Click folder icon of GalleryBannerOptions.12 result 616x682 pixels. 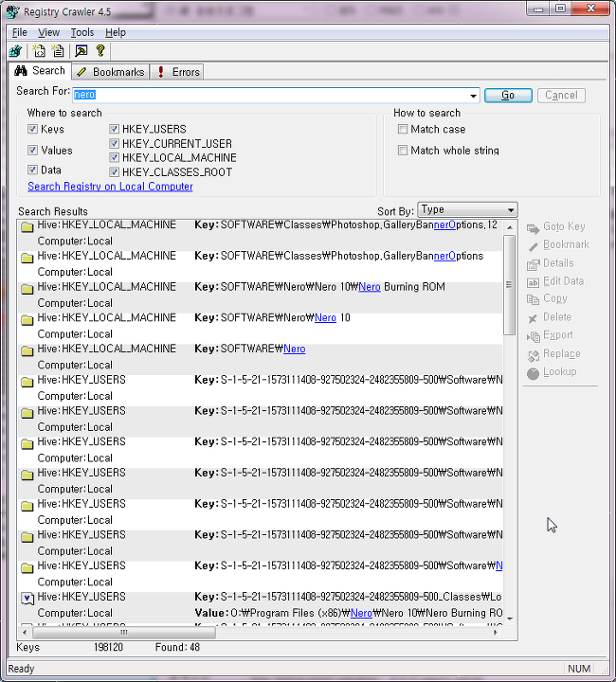point(27,227)
